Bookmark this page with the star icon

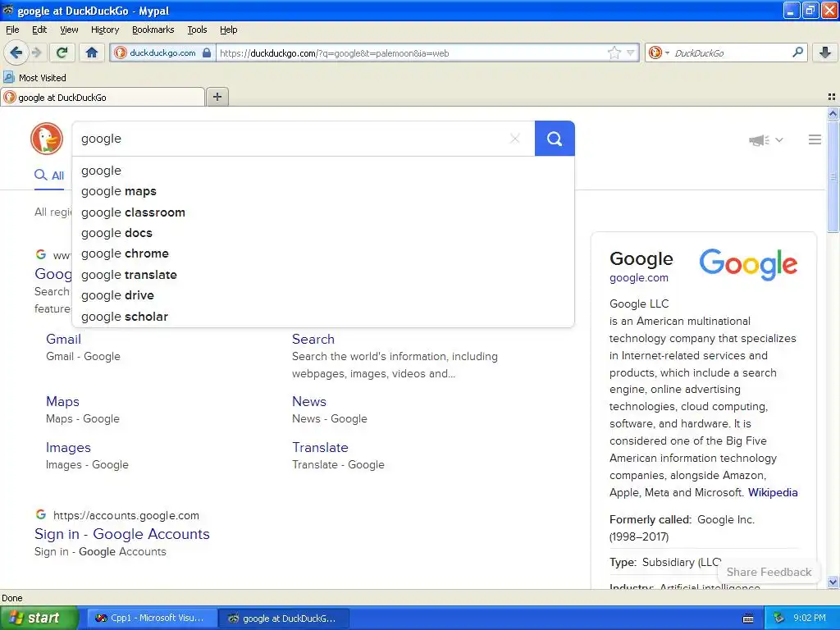614,52
